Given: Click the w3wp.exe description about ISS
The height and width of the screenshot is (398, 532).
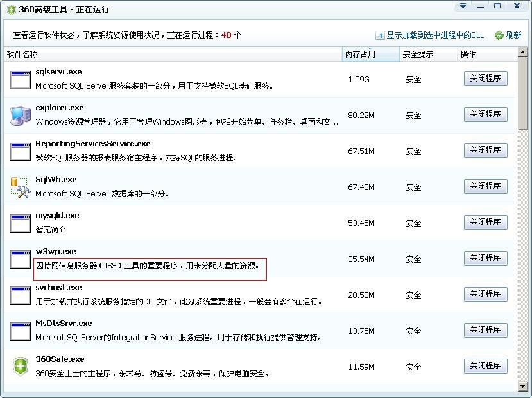Looking at the screenshot, I should tap(148, 266).
